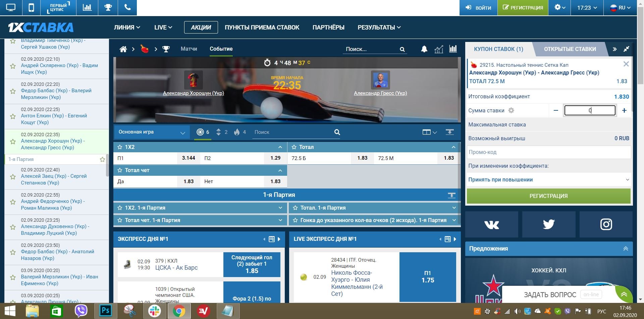Toggle favorite star for Тотал market
The height and width of the screenshot is (319, 644).
pyautogui.click(x=294, y=147)
